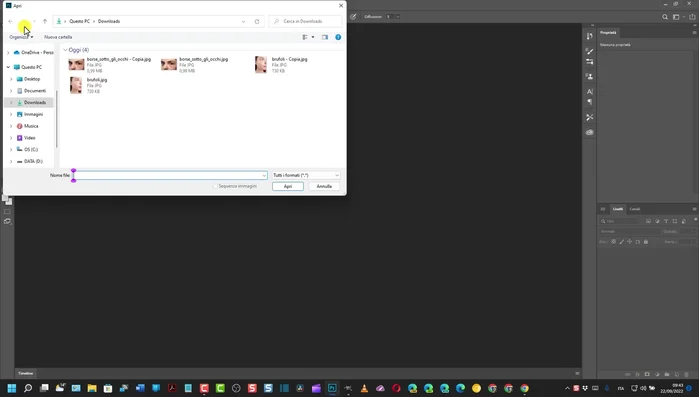Expand the OneDrive tree node
The width and height of the screenshot is (699, 397).
8,53
